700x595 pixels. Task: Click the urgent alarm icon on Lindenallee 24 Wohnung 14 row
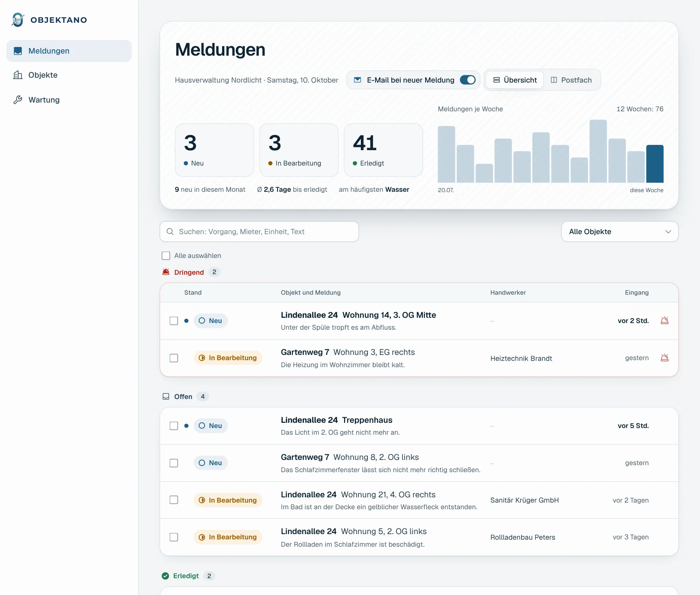[x=664, y=321]
